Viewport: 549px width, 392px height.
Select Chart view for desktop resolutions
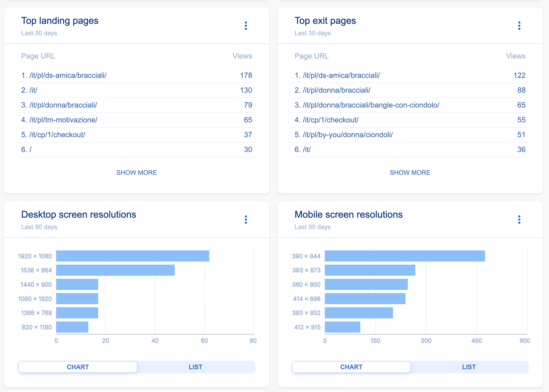78,367
